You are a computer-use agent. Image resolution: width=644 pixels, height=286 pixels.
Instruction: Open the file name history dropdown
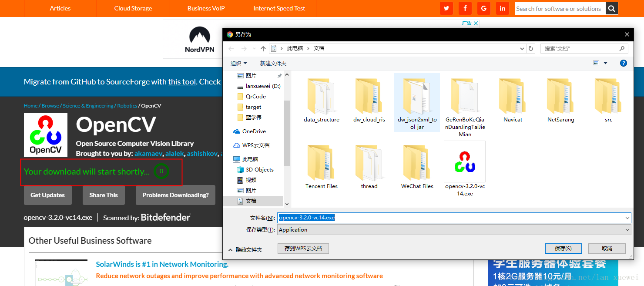(x=627, y=218)
